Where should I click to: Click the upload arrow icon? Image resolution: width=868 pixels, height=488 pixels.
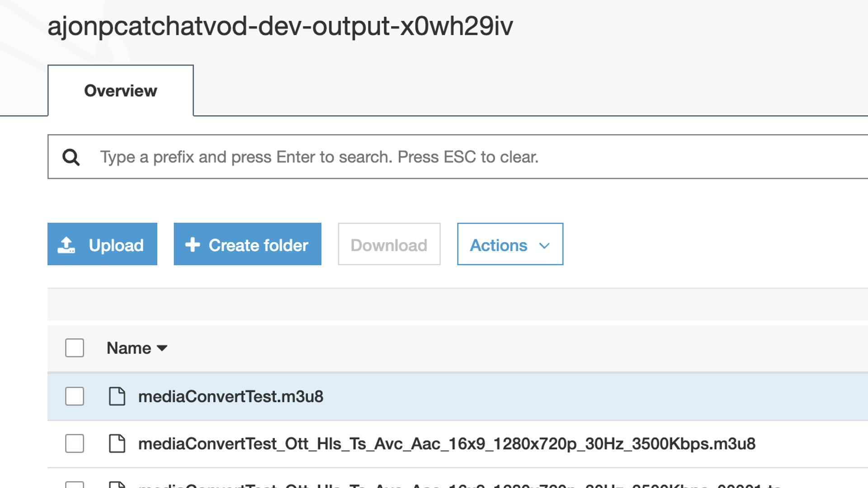pos(66,245)
